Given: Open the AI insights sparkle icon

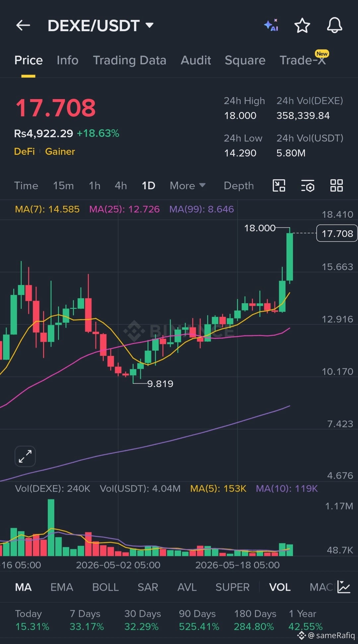Looking at the screenshot, I should point(271,25).
